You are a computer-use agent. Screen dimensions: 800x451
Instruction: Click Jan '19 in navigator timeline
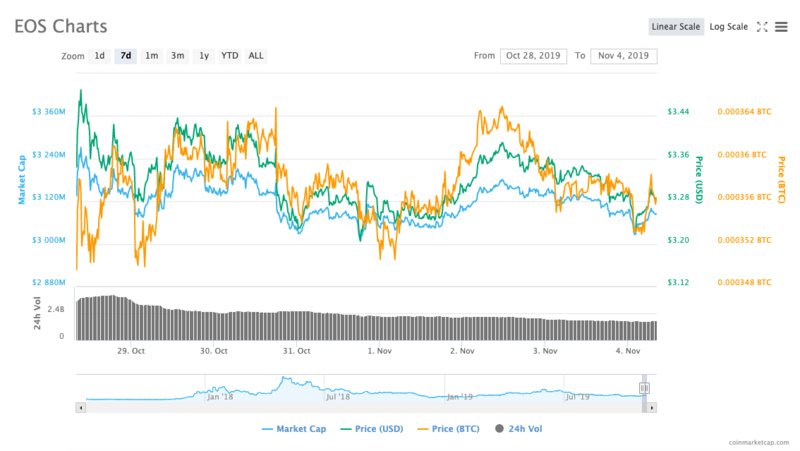[459, 397]
